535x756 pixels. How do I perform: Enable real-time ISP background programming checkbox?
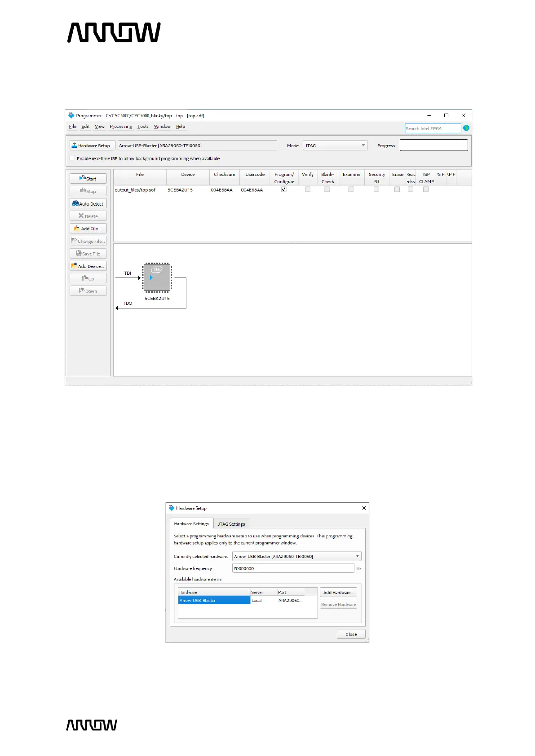[x=72, y=158]
